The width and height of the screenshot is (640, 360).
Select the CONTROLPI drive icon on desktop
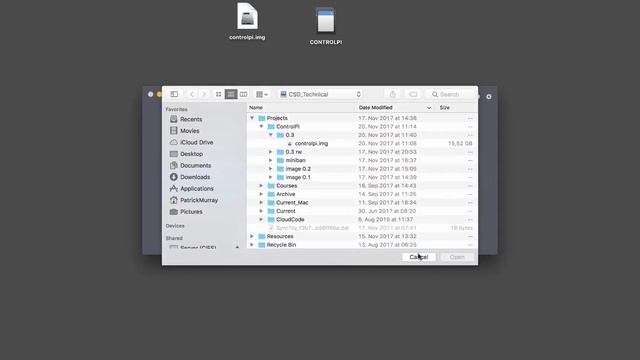326,20
